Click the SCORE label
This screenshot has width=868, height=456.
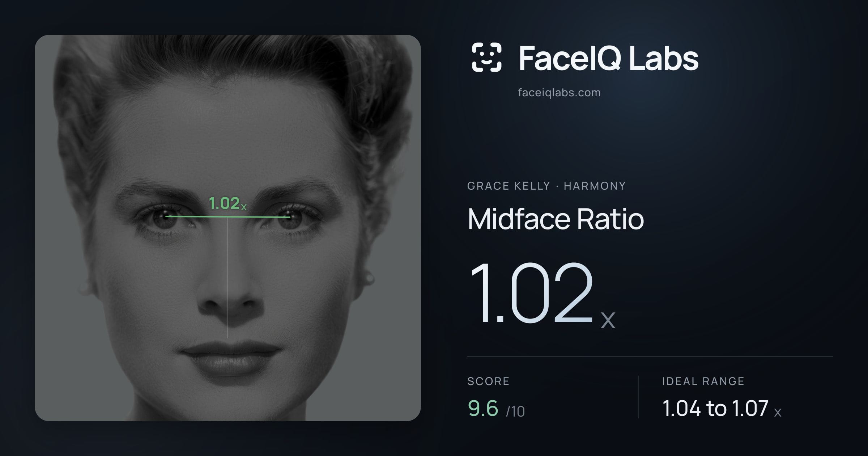click(488, 381)
